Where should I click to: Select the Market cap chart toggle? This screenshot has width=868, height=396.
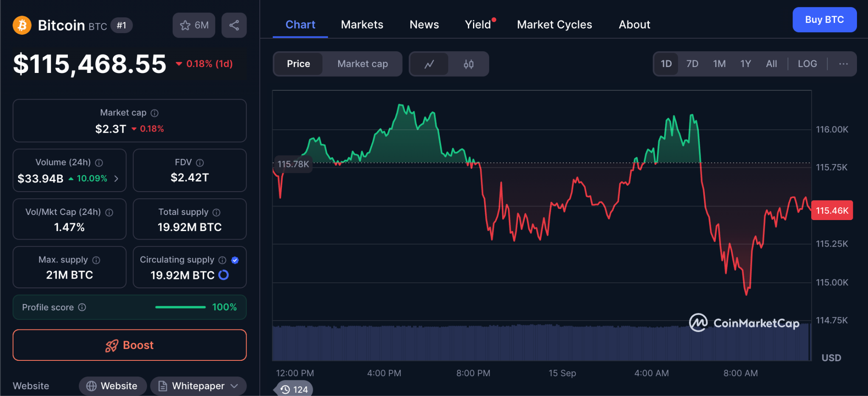point(362,64)
